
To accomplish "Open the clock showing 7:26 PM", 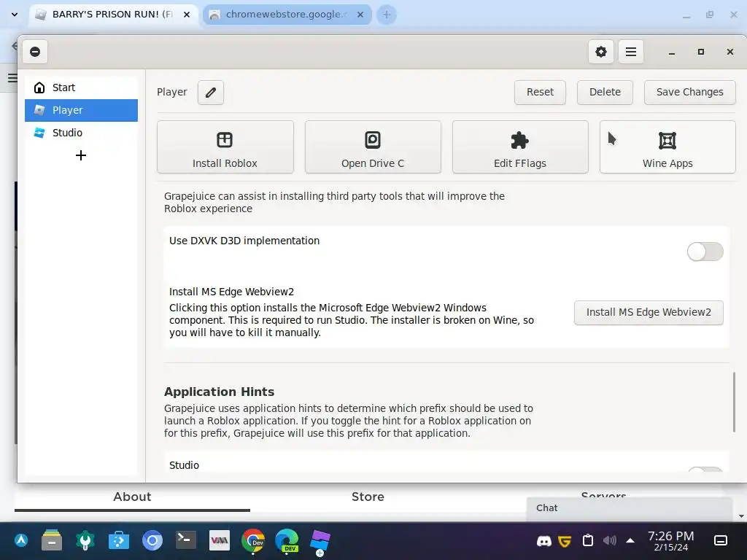I will [x=671, y=541].
